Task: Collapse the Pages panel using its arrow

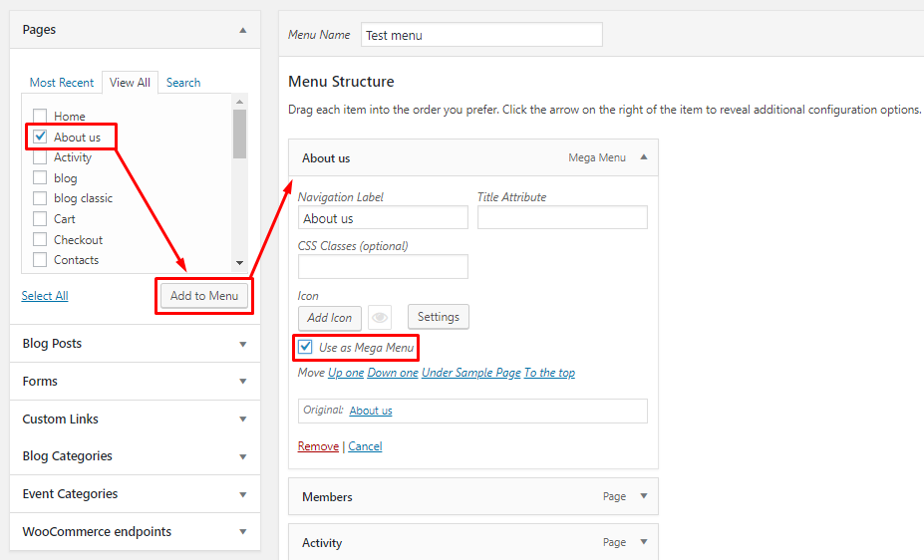Action: point(243,30)
